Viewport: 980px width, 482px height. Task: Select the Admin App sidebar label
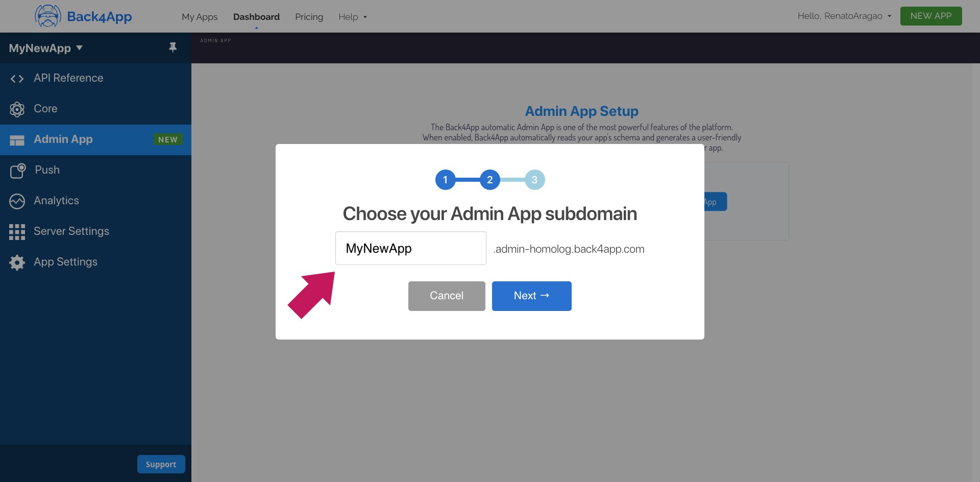point(63,139)
